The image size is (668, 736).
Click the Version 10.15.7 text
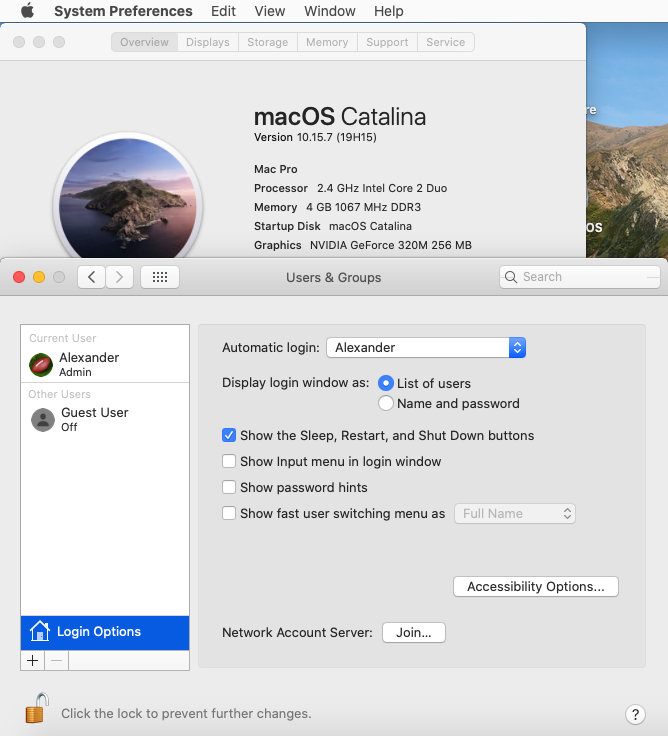[315, 138]
